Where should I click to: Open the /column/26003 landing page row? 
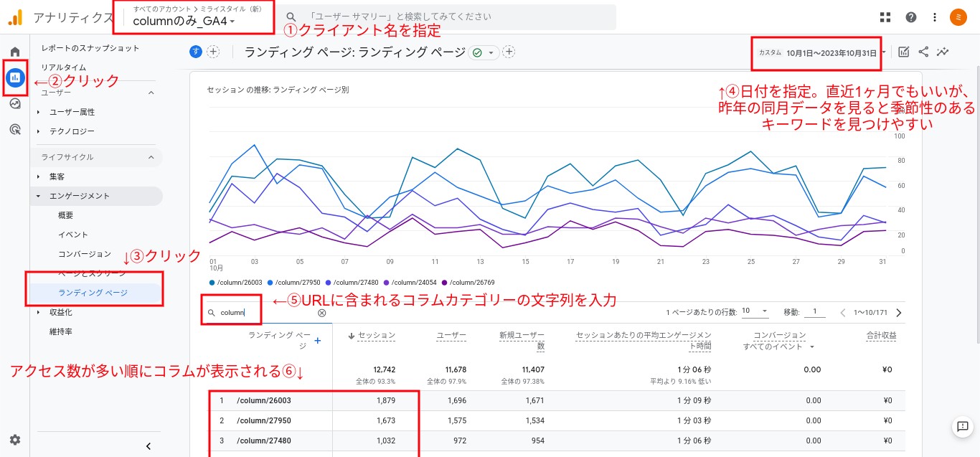tap(264, 400)
